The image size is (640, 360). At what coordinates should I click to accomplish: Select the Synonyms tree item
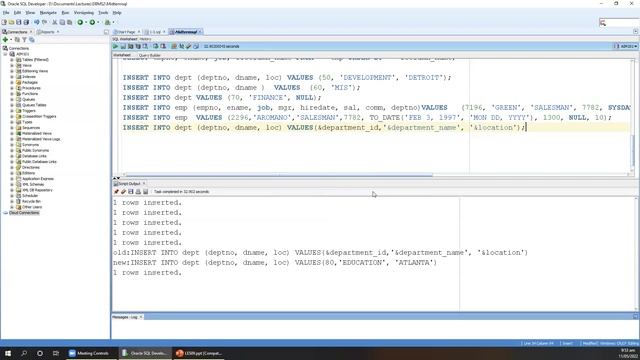click(x=30, y=145)
